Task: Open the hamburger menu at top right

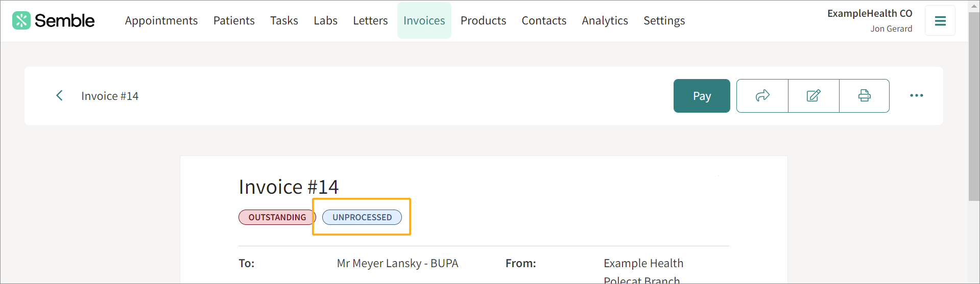Action: 940,21
